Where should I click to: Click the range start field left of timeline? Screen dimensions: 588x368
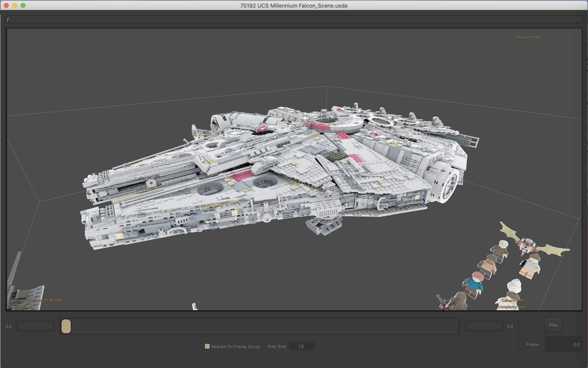[x=35, y=326]
